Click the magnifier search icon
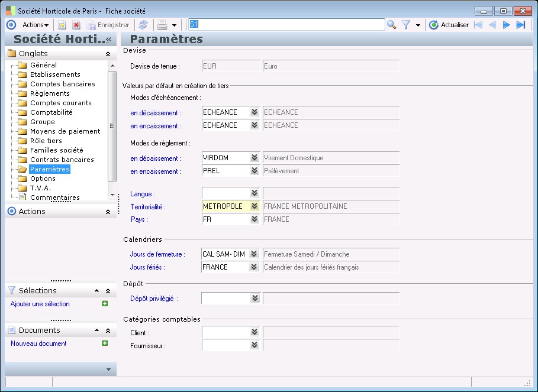The height and width of the screenshot is (392, 538). coord(391,25)
